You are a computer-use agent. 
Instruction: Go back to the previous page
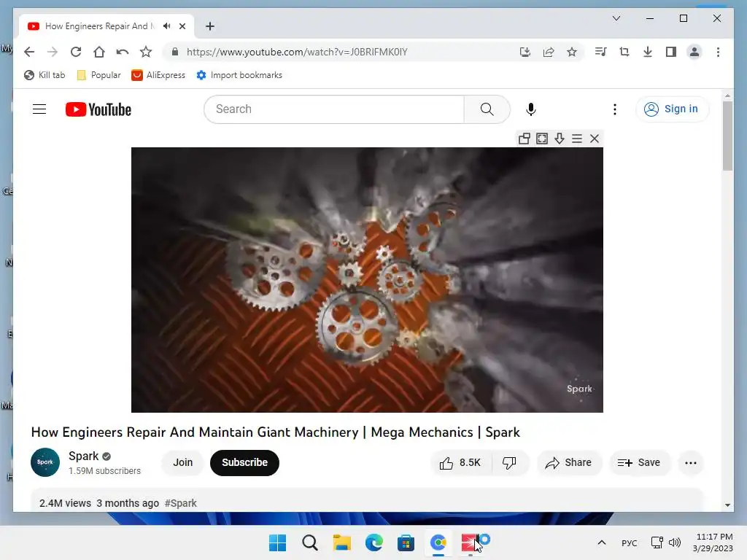[29, 52]
